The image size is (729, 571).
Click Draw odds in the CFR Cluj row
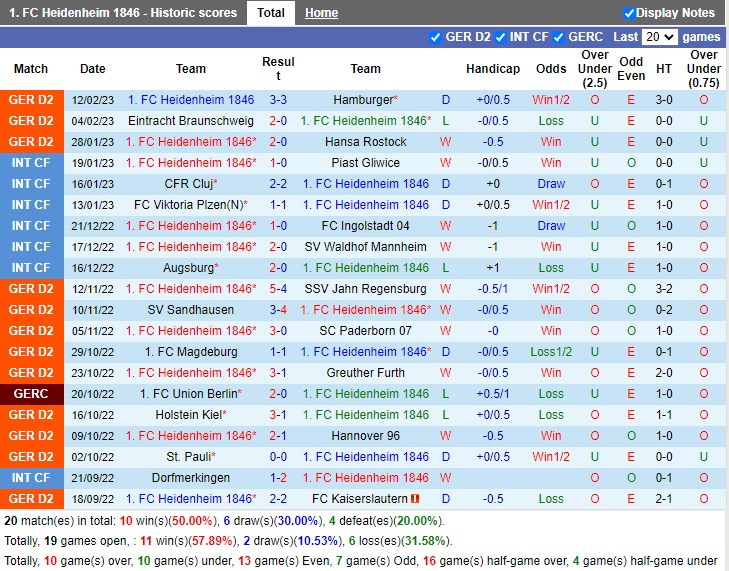click(x=551, y=184)
